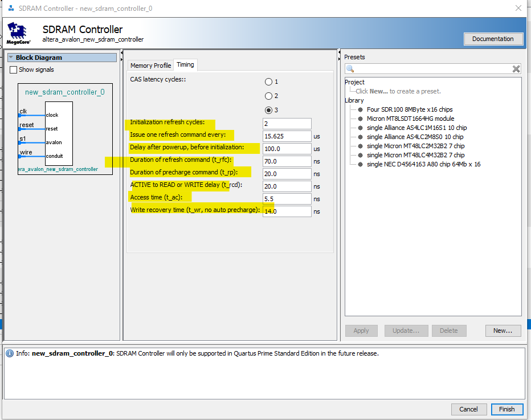Clear the Presets search with the X icon
Screen dimensions: 531x420
click(x=516, y=68)
